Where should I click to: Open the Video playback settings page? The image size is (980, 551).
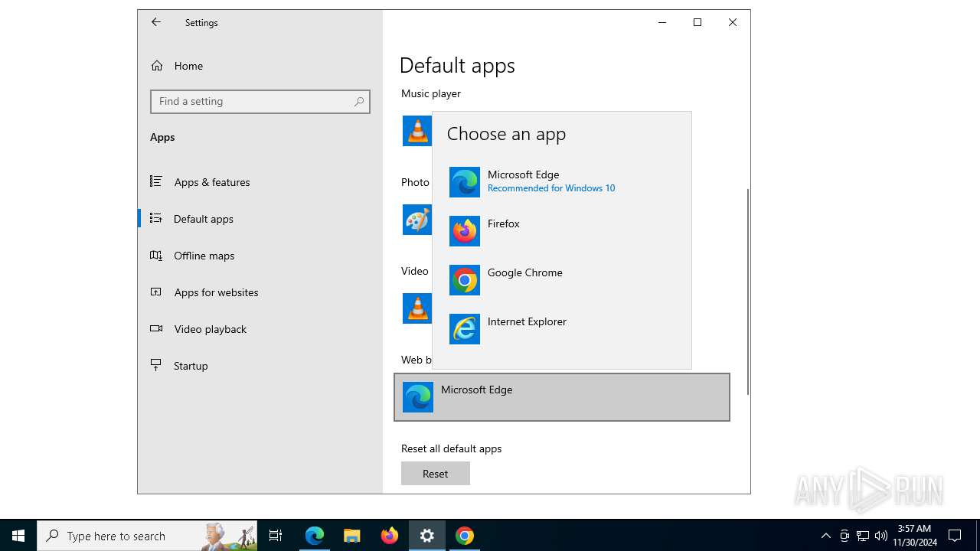tap(260, 329)
